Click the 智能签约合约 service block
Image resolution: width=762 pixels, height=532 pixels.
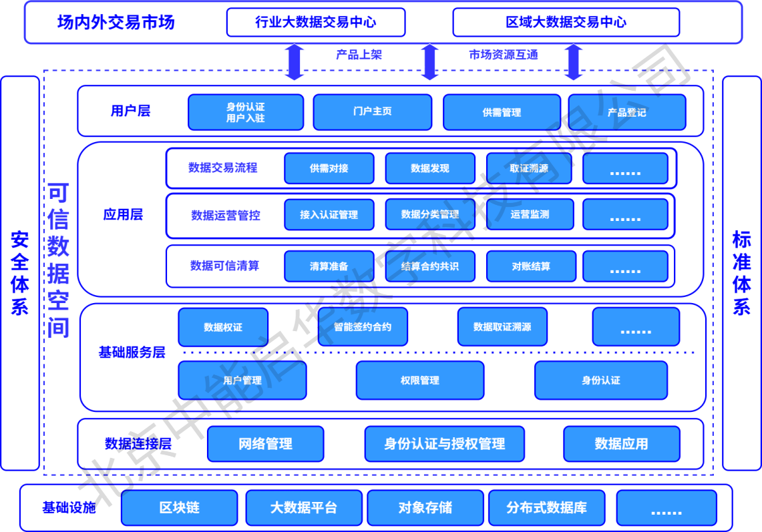point(363,327)
